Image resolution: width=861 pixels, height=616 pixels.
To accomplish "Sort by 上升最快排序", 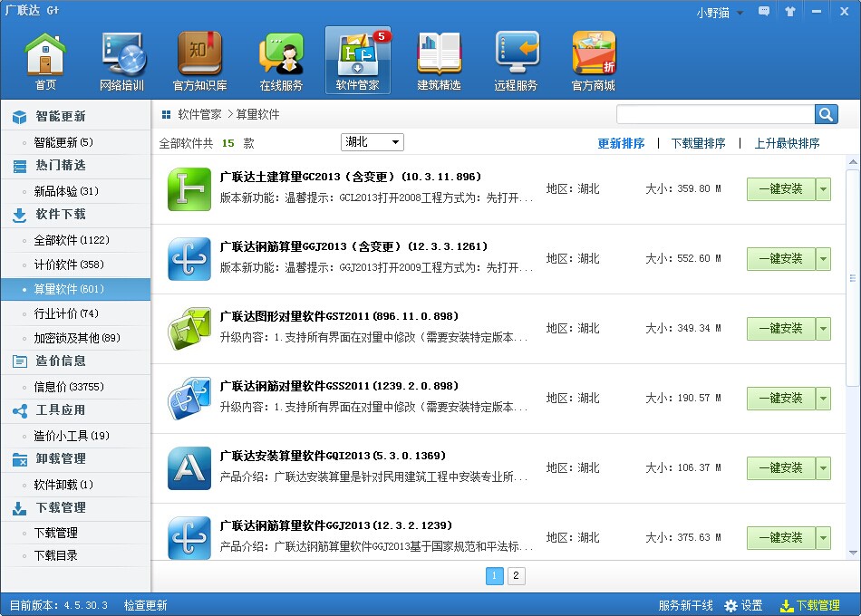I will pyautogui.click(x=787, y=144).
